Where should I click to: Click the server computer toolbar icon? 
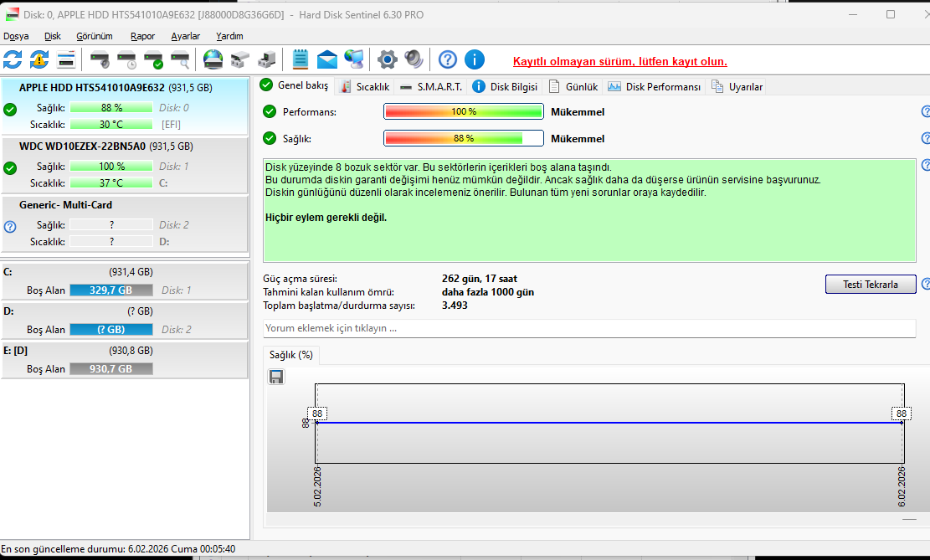(x=266, y=59)
